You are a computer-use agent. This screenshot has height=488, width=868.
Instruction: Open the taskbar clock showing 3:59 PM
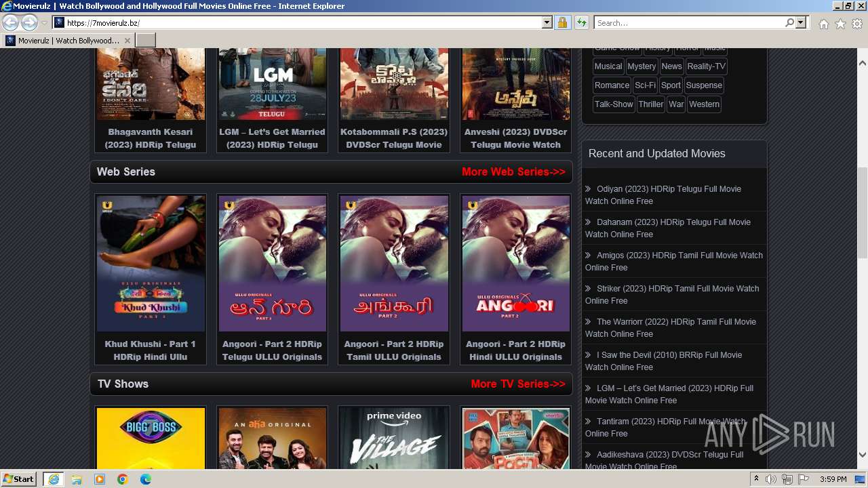pyautogui.click(x=833, y=479)
